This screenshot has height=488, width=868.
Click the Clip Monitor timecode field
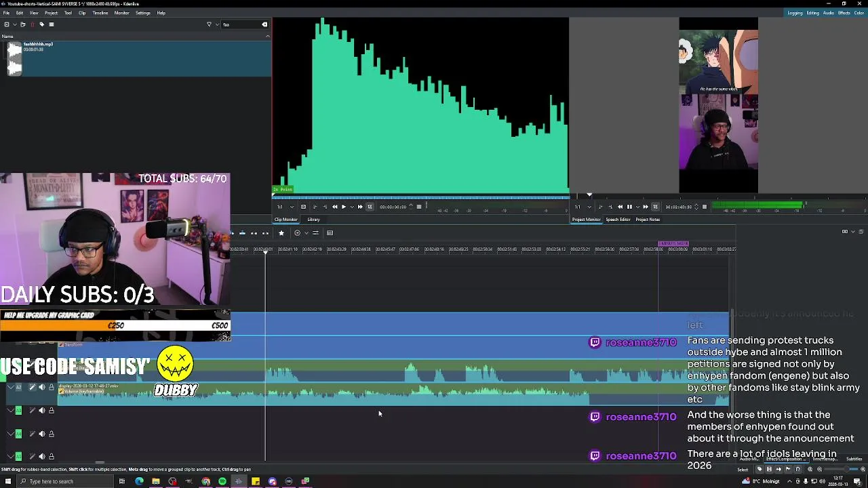pyautogui.click(x=393, y=207)
